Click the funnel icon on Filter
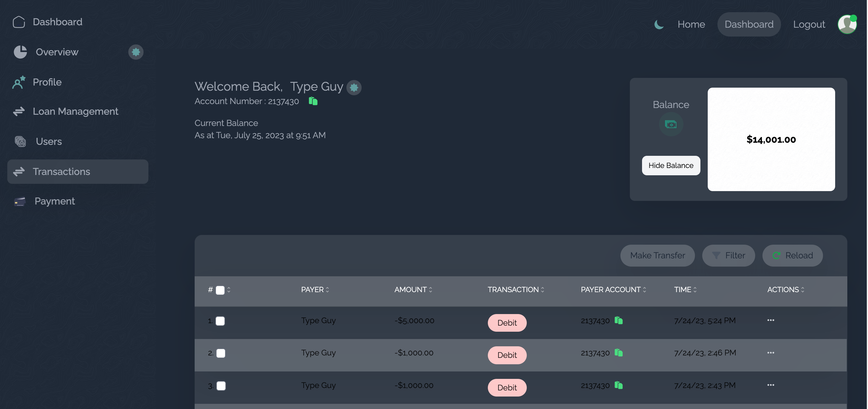This screenshot has width=868, height=409. point(716,256)
